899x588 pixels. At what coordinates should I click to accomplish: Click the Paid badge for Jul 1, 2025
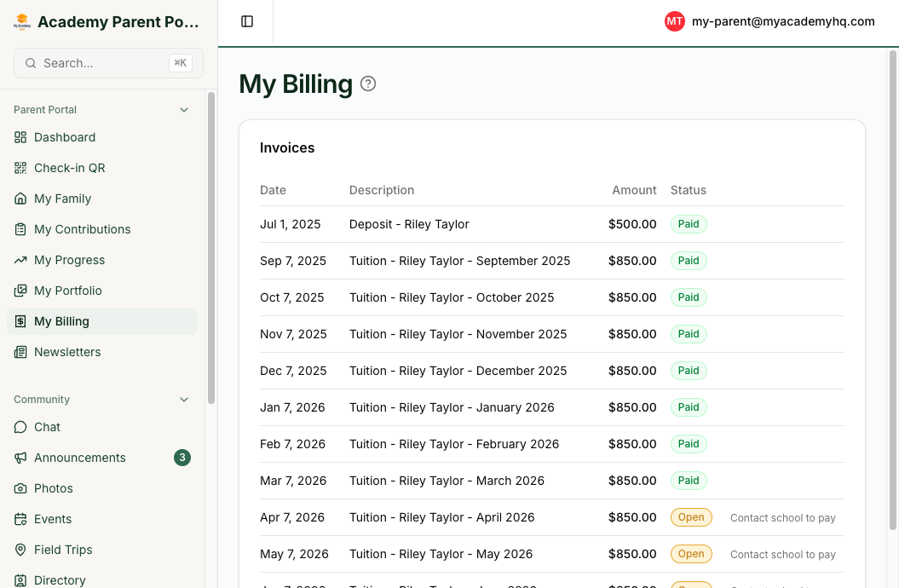[689, 224]
